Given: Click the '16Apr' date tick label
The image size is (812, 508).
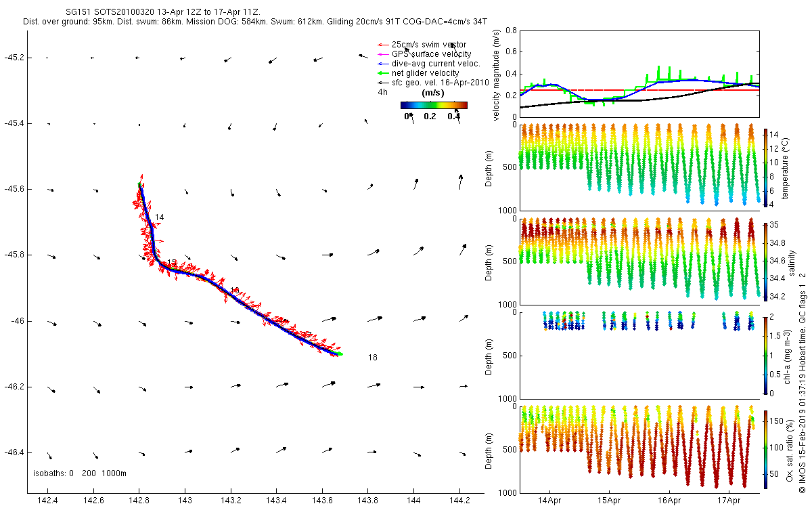Looking at the screenshot, I should coord(669,503).
